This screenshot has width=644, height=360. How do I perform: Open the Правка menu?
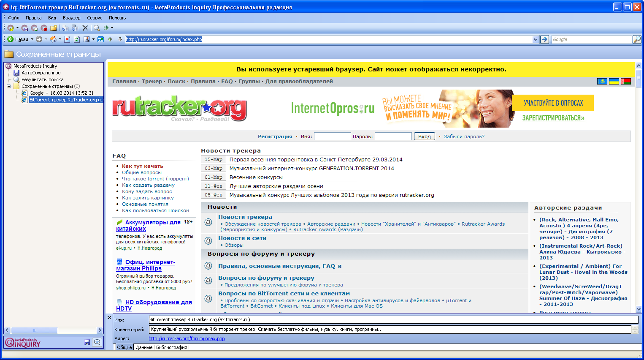click(33, 18)
